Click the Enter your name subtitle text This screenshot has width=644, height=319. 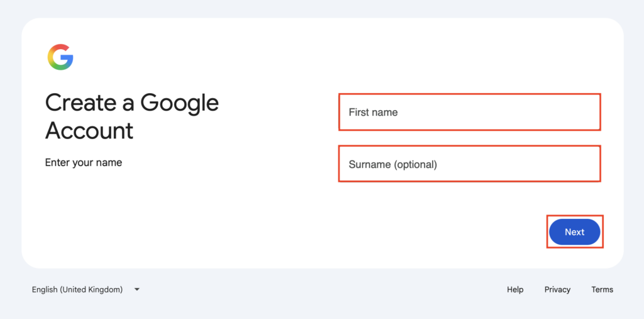(x=84, y=163)
